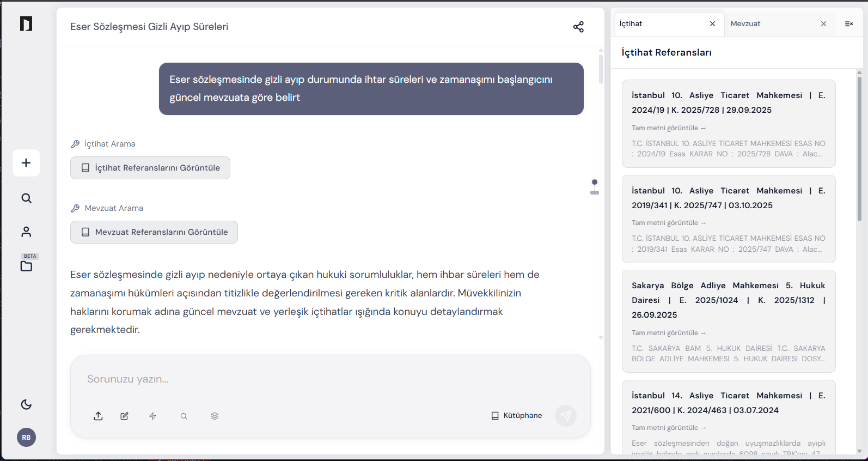The image size is (868, 461).
Task: Open search from the left sidebar
Action: [x=26, y=198]
